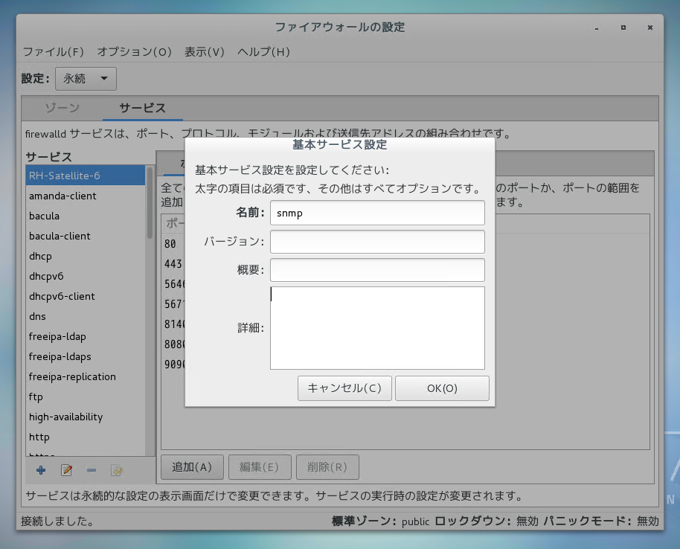
Task: Click the services list vertical scrollbar
Action: [150, 202]
